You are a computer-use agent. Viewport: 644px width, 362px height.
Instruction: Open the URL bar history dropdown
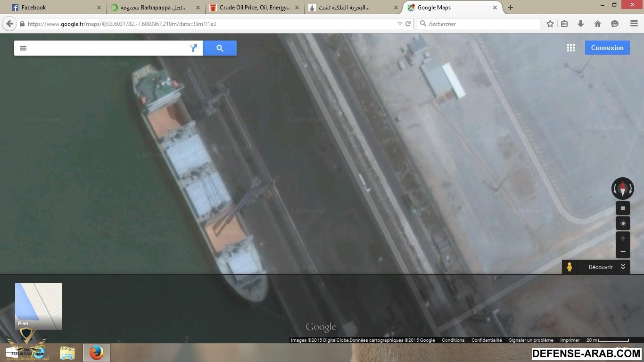400,24
